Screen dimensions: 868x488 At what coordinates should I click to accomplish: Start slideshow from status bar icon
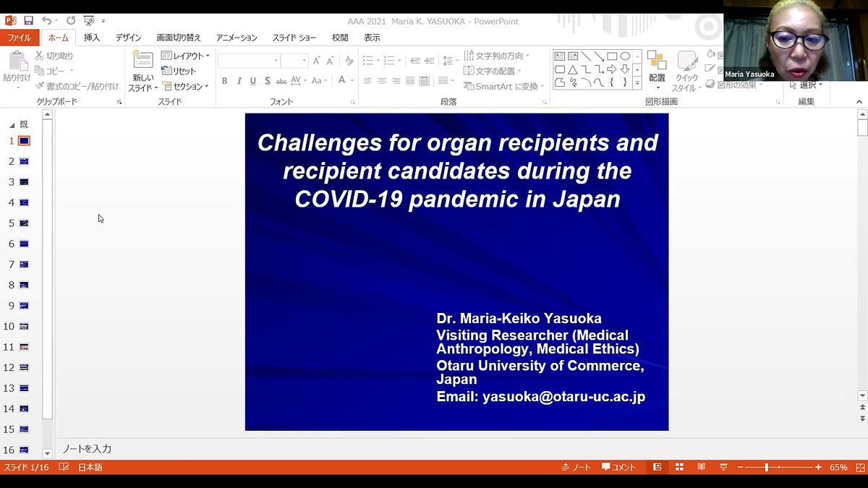723,468
